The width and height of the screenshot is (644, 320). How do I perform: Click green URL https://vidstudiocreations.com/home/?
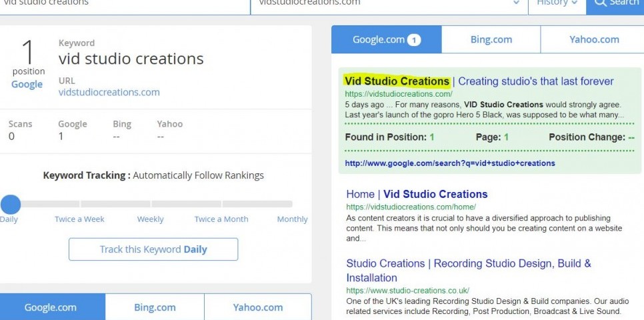[411, 207]
